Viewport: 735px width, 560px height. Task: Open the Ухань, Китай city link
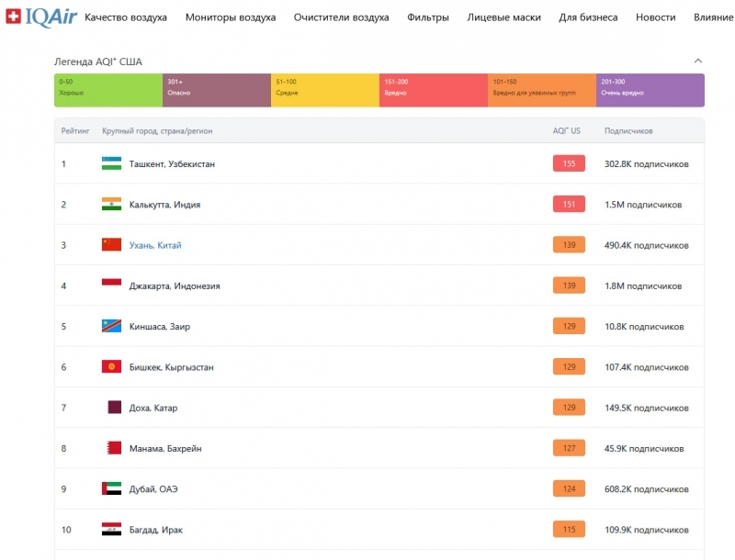pyautogui.click(x=155, y=245)
